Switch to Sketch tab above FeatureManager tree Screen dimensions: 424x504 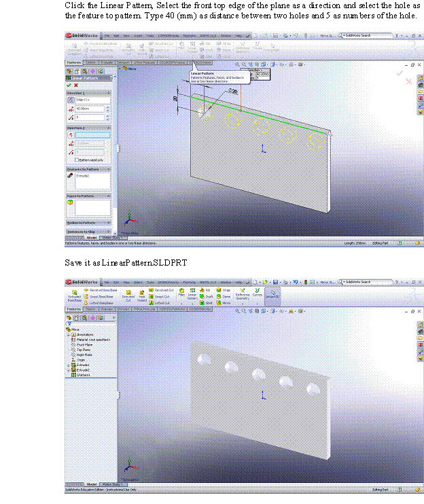90,309
